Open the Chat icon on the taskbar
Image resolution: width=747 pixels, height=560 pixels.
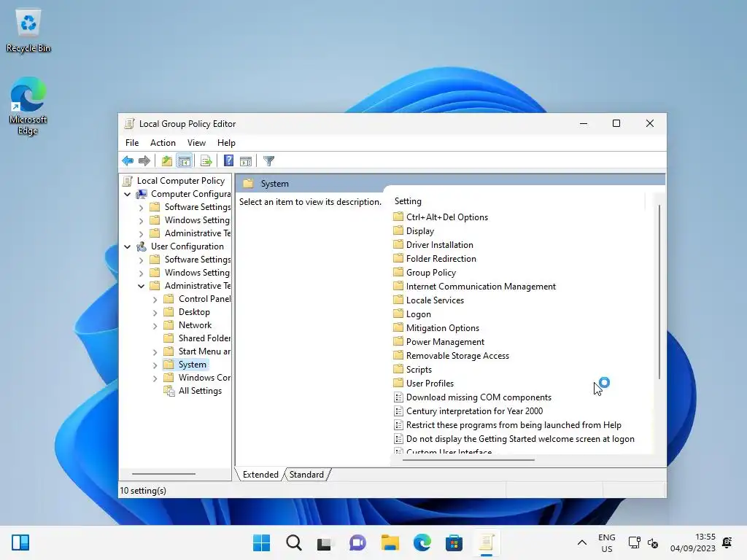tap(357, 542)
